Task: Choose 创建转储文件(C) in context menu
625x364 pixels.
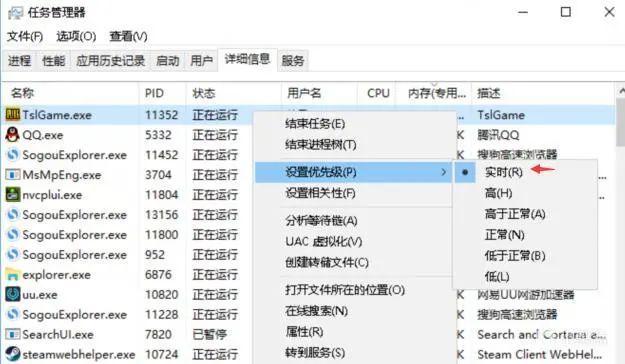Action: [326, 262]
